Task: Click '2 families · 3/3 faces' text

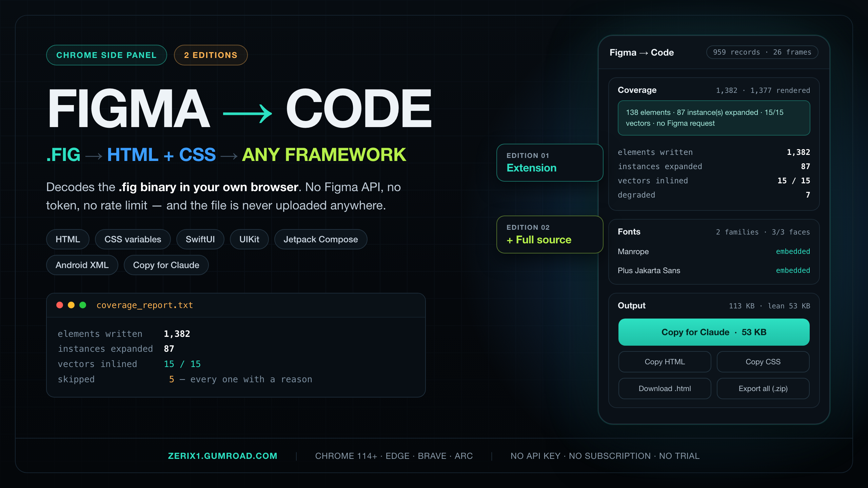Action: coord(763,232)
